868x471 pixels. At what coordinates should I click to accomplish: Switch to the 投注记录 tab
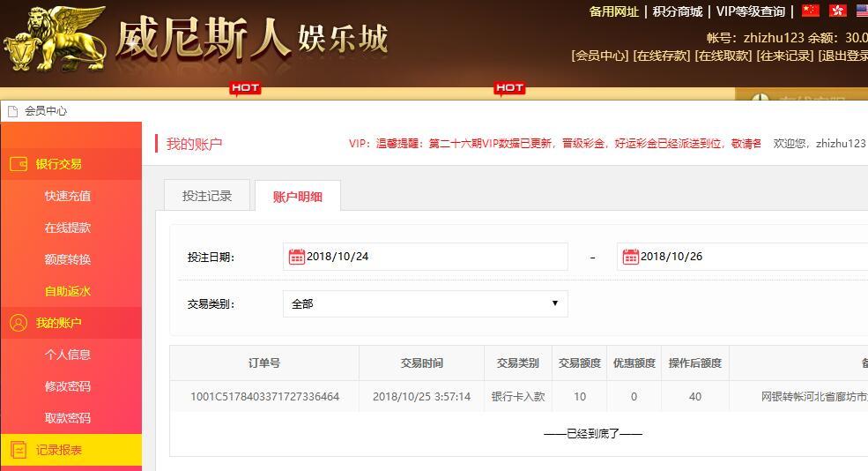tap(207, 196)
